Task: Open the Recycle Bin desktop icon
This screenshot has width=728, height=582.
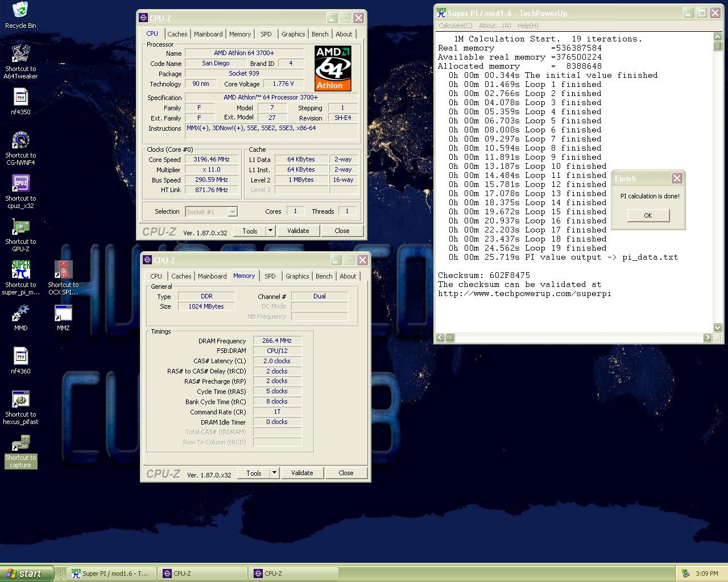Action: (20, 11)
